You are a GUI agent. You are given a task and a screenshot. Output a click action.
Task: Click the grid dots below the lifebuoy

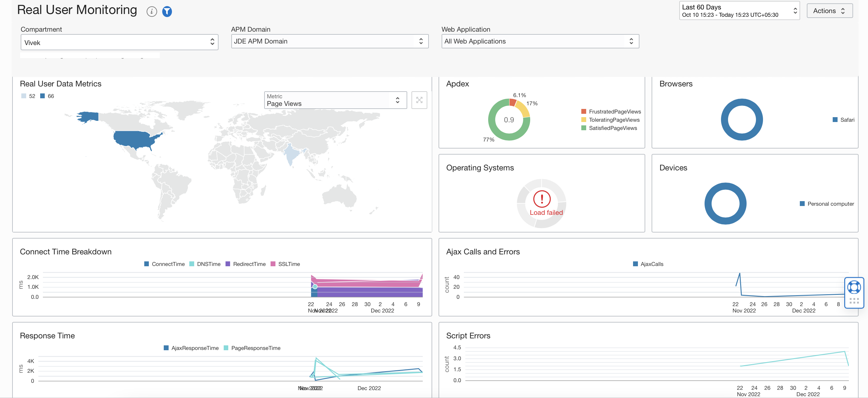point(854,301)
